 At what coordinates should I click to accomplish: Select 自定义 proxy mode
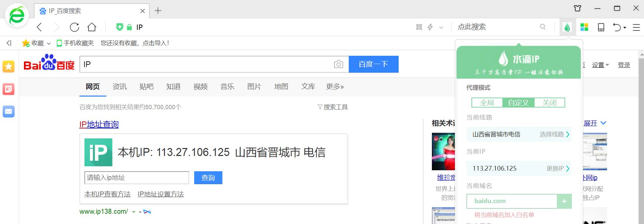(x=518, y=103)
